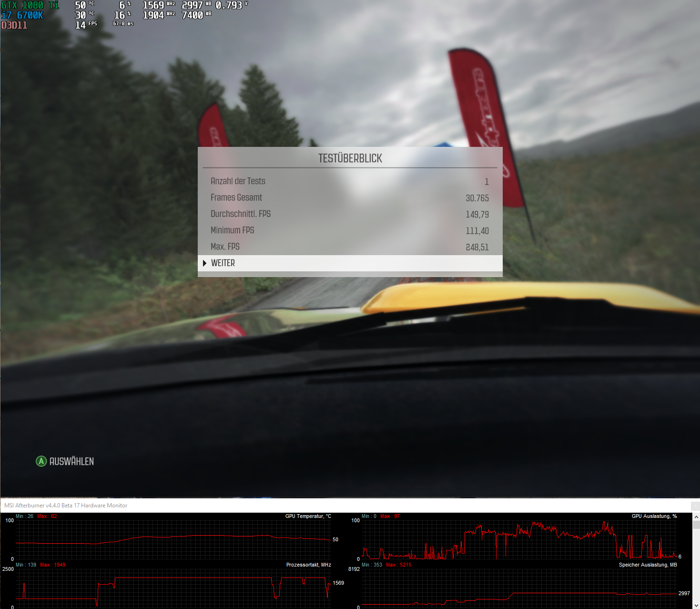
Task: Click the AUSWÄHLEN prompt label
Action: [x=71, y=461]
